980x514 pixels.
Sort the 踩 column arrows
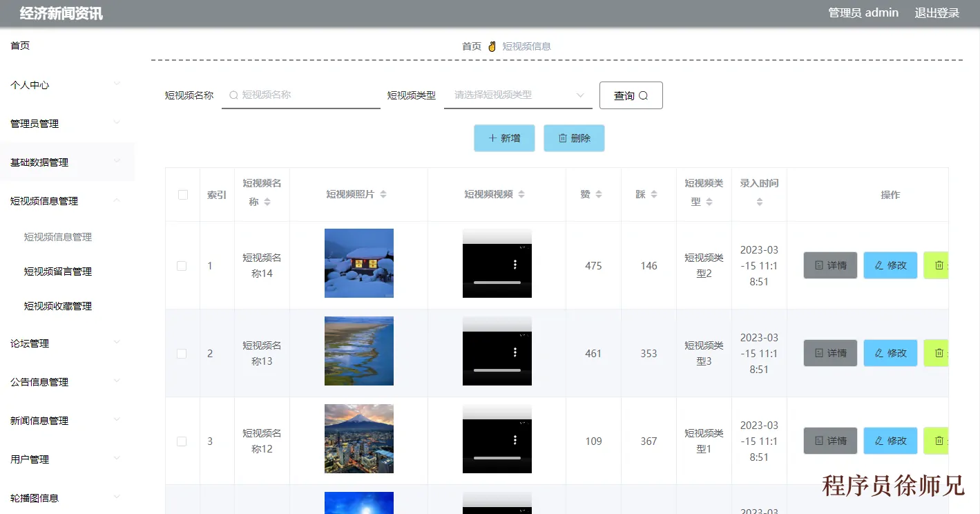654,194
